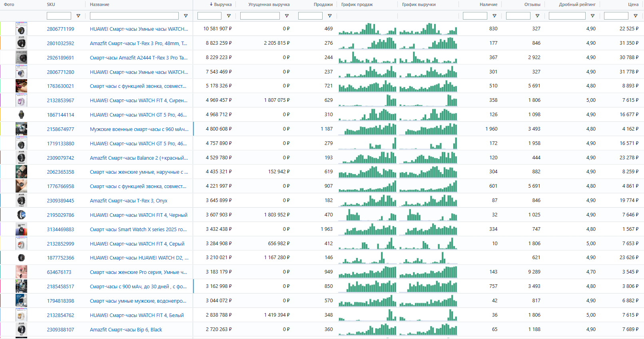The image size is (644, 339).
Task: Open the HUAWEI WATCH FIT 4, Сирен product link
Action: (x=139, y=101)
